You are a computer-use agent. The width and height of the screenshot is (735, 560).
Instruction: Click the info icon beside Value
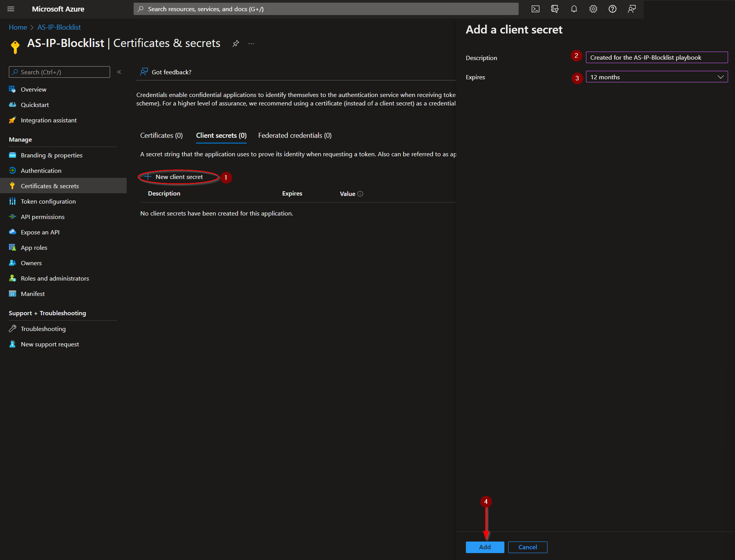tap(360, 194)
